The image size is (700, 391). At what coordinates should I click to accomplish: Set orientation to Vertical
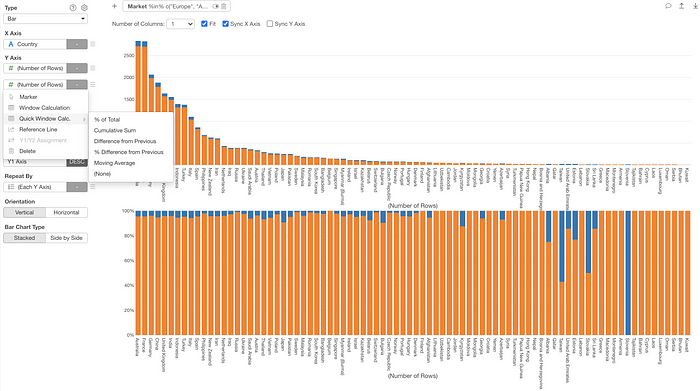pos(25,212)
